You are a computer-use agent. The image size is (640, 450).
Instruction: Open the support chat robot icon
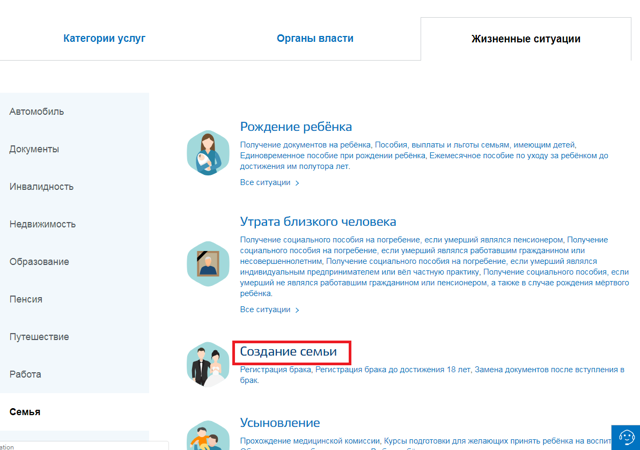click(x=626, y=438)
